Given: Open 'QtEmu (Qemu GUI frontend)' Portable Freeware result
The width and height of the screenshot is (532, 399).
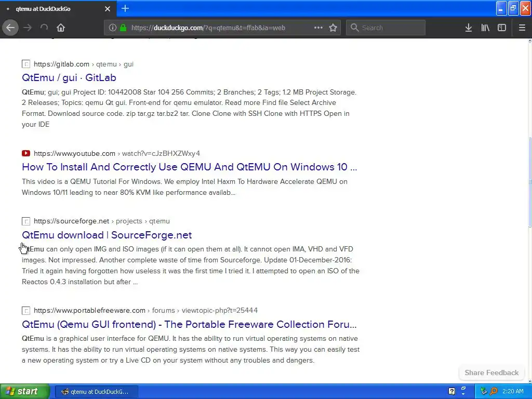Looking at the screenshot, I should click(189, 324).
